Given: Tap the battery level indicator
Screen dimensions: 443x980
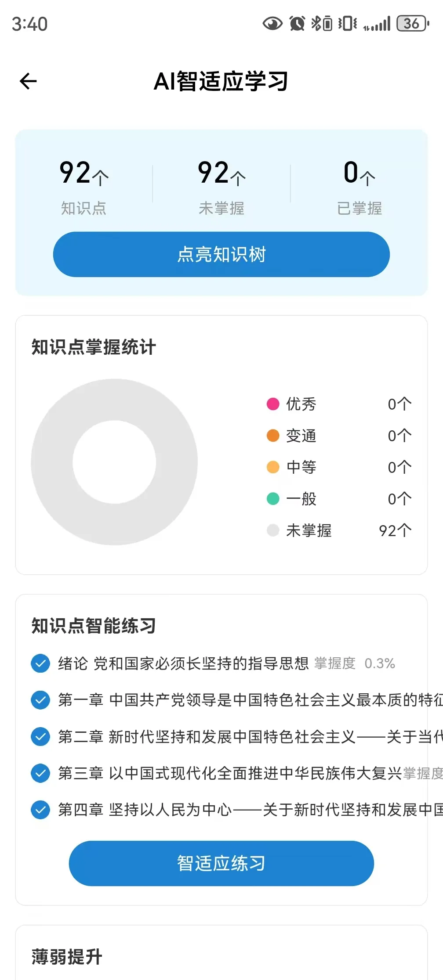Looking at the screenshot, I should tap(412, 24).
